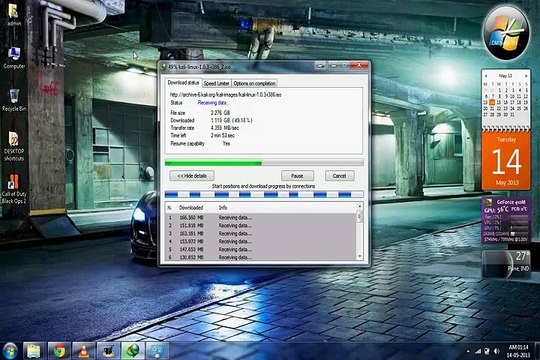Open the tray icon between network and volume
Image resolution: width=540 pixels, height=360 pixels.
pyautogui.click(x=487, y=352)
